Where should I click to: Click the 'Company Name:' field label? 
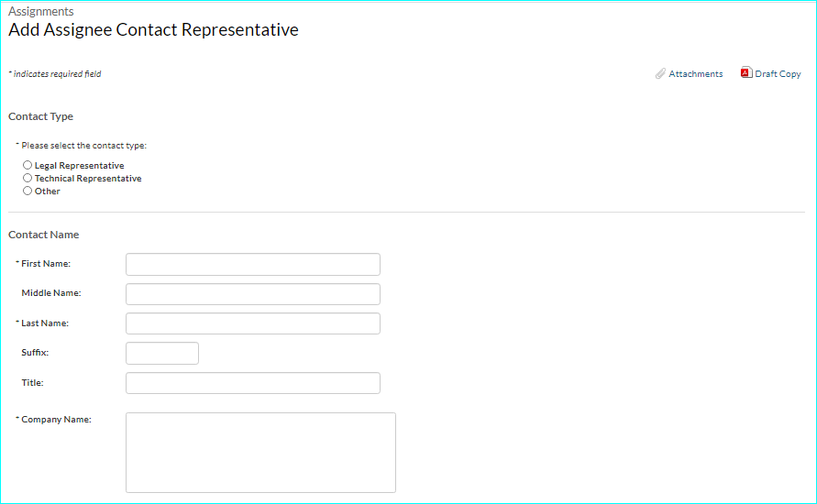pyautogui.click(x=56, y=420)
